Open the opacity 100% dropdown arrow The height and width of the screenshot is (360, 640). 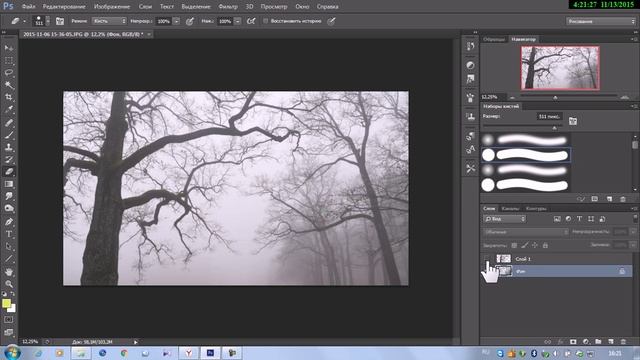[x=176, y=21]
